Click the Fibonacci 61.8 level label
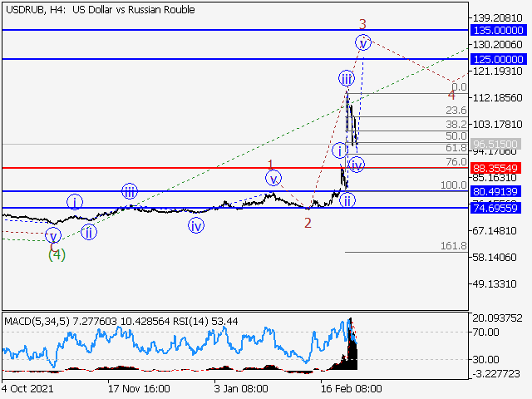Viewport: 532px width, 399px height. (456, 148)
